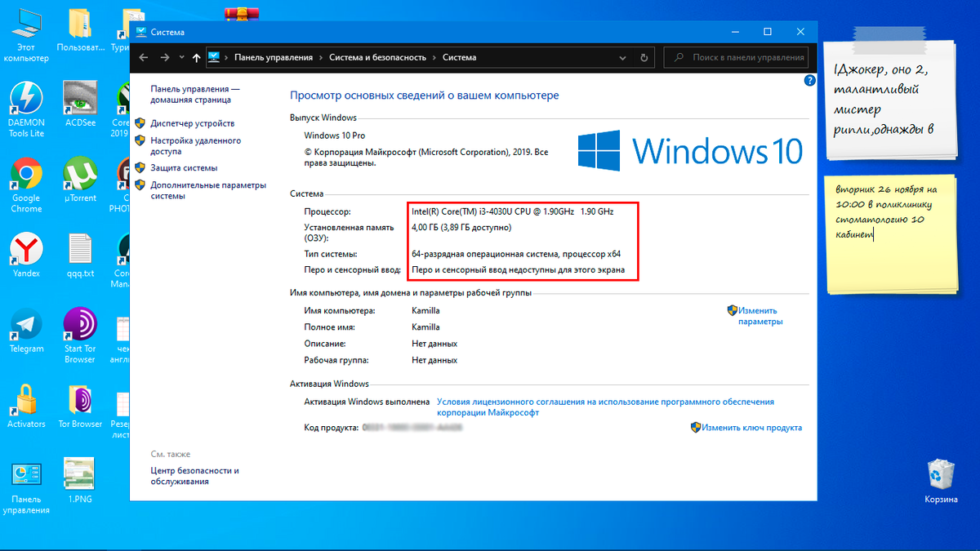Click the Просмотр основных сведений heading
980x551 pixels.
[425, 96]
